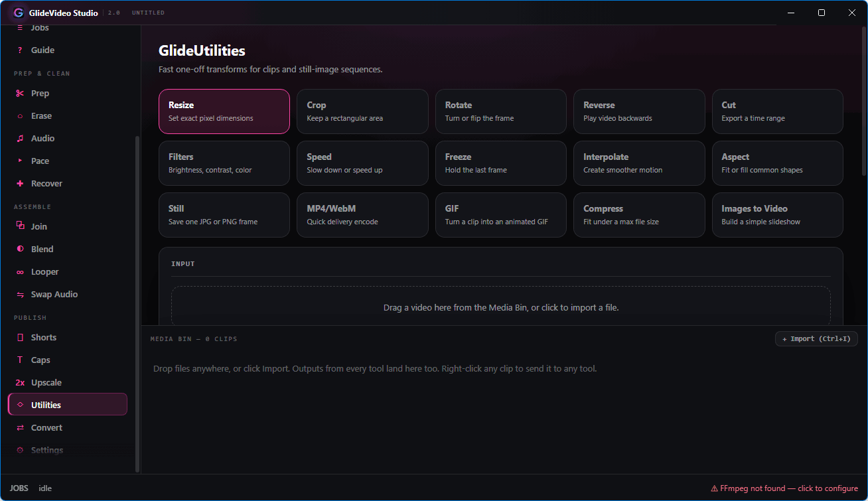Open the Looper infinity icon
The width and height of the screenshot is (868, 501).
point(20,272)
